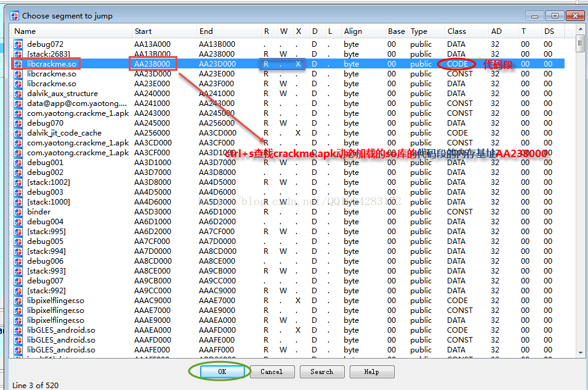Click the segment icon beside [stack:1000]
588x390 pixels.
point(18,202)
